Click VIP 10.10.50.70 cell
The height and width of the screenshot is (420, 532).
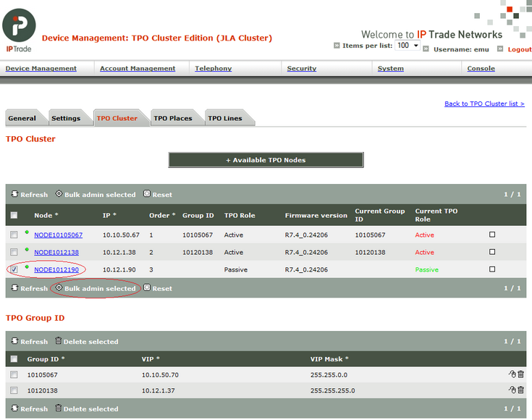click(x=160, y=375)
